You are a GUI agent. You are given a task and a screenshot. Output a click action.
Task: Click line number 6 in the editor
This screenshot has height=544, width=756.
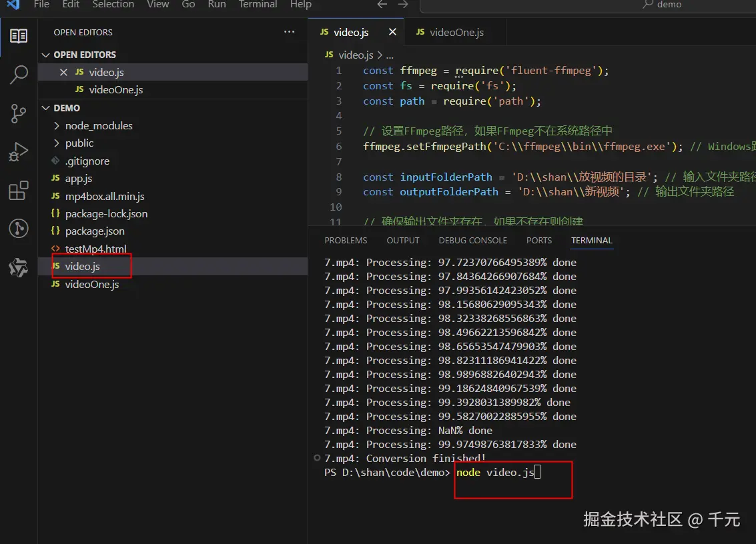(339, 147)
